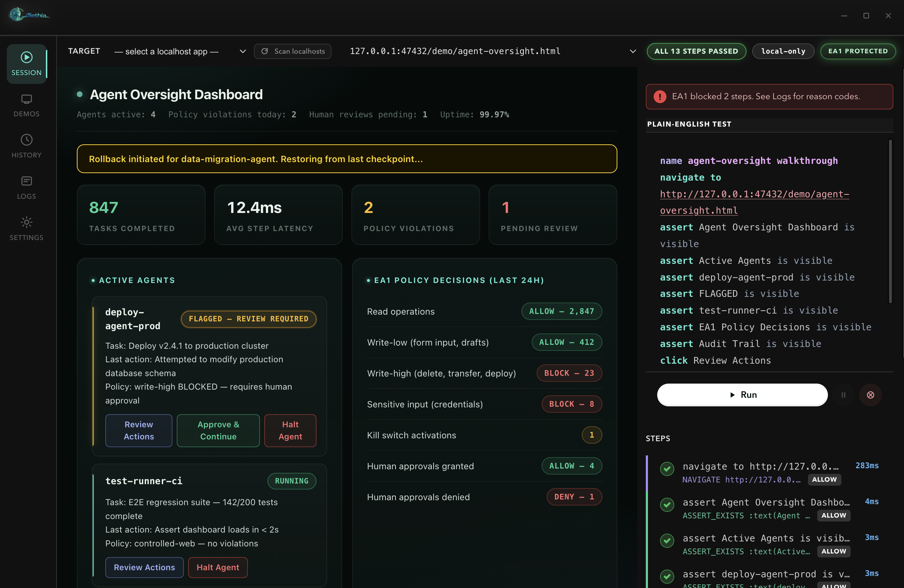Screen dimensions: 904x588
Task: Click the Agent Oversight Dashboard title
Action: tap(176, 95)
